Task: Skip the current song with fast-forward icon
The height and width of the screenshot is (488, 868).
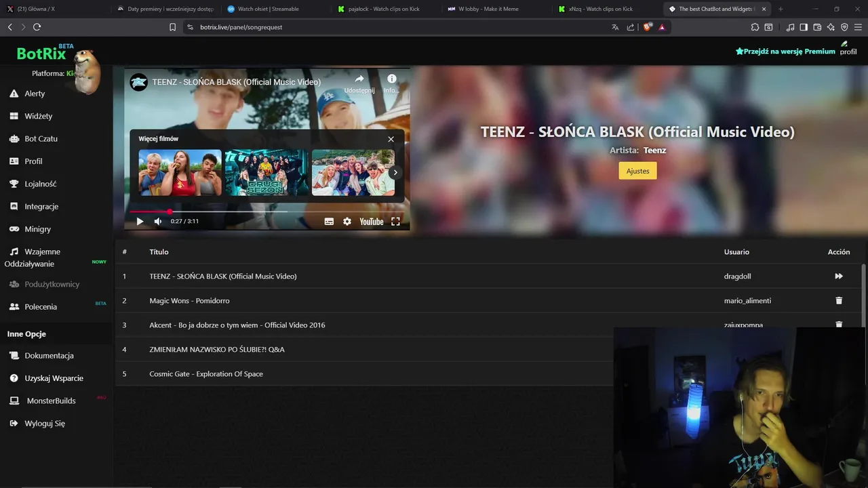Action: [839, 276]
